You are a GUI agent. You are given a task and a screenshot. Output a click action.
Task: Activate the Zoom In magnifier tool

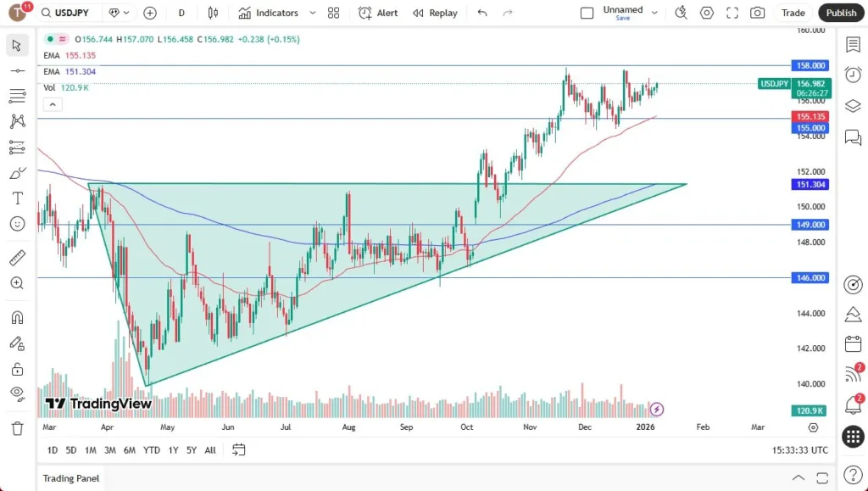[x=17, y=283]
